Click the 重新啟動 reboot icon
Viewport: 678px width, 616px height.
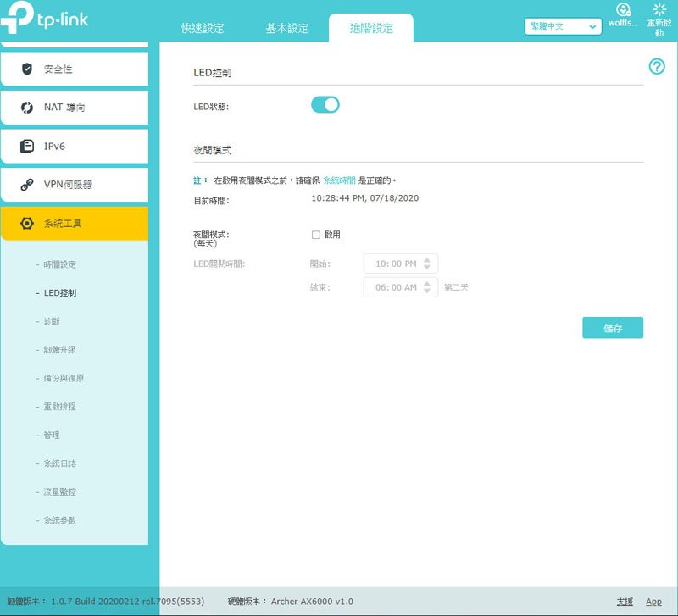coord(659,10)
